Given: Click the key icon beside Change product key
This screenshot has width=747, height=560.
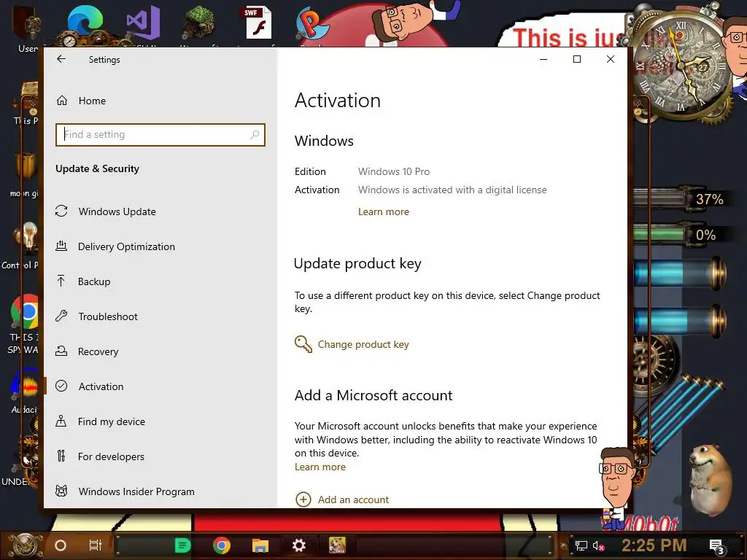Looking at the screenshot, I should [303, 344].
